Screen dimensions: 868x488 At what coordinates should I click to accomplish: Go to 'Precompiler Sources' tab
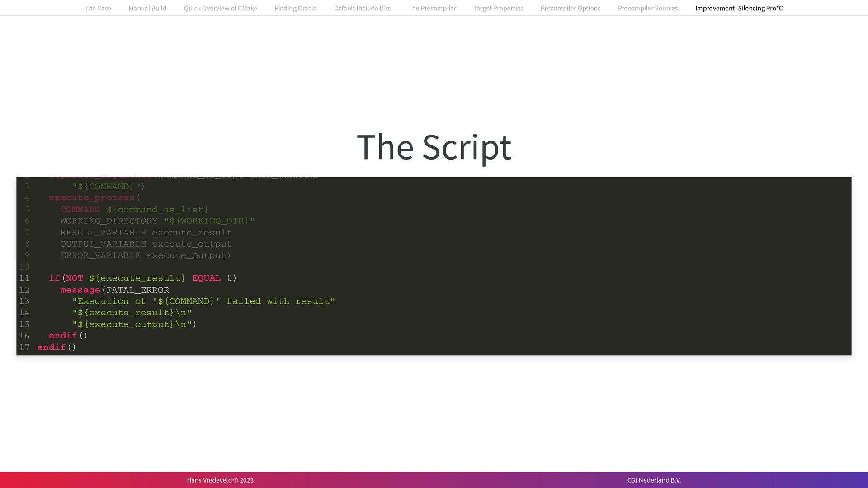pyautogui.click(x=647, y=8)
